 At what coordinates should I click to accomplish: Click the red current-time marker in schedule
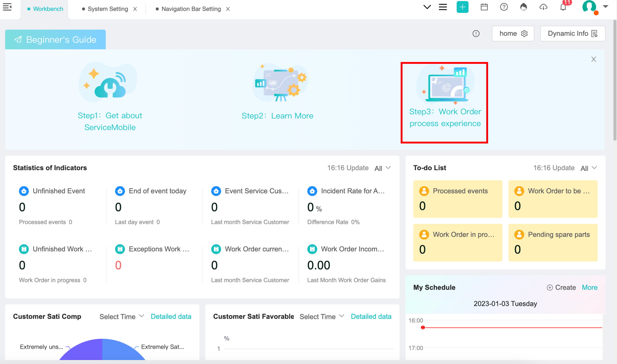point(423,328)
